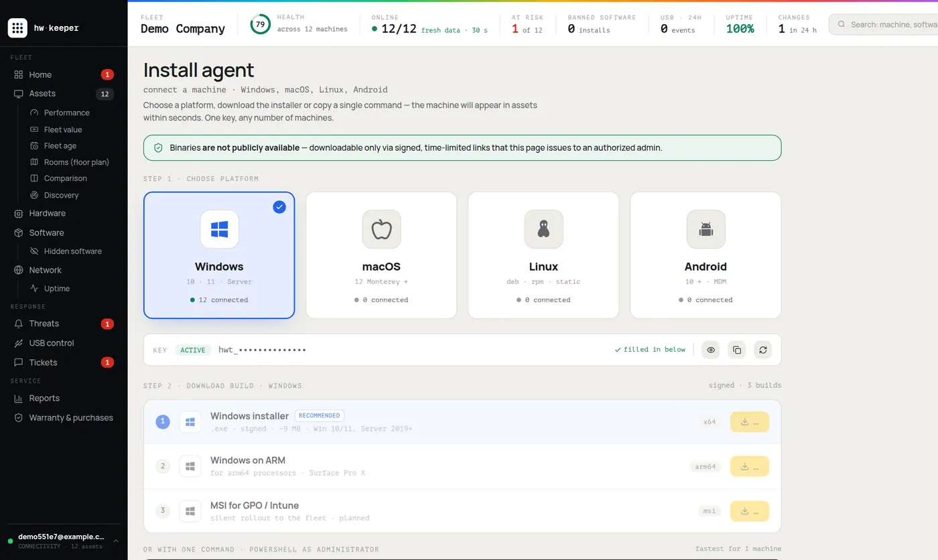Expand the demo account menu chevron
The height and width of the screenshot is (560, 938).
click(116, 541)
